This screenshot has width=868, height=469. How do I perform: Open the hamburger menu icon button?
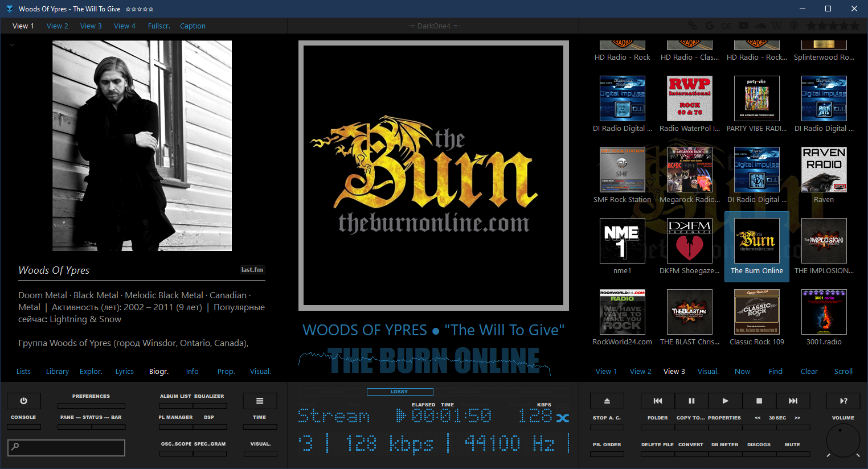[x=260, y=401]
